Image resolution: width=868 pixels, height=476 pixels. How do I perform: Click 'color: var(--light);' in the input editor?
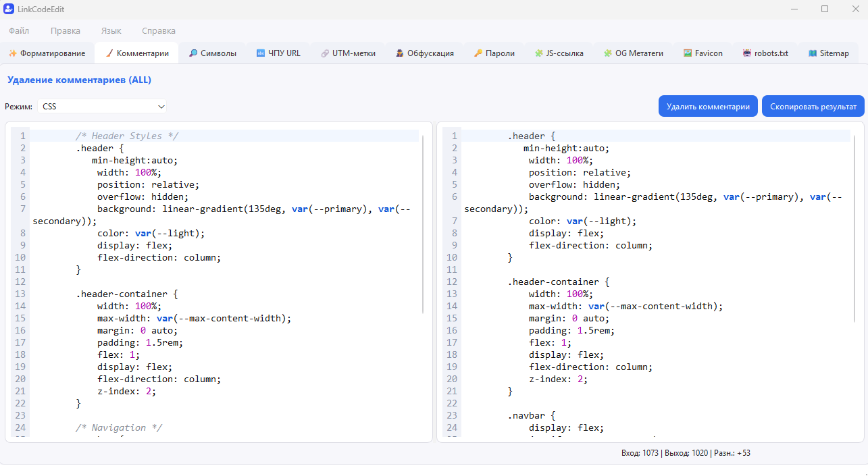(151, 233)
